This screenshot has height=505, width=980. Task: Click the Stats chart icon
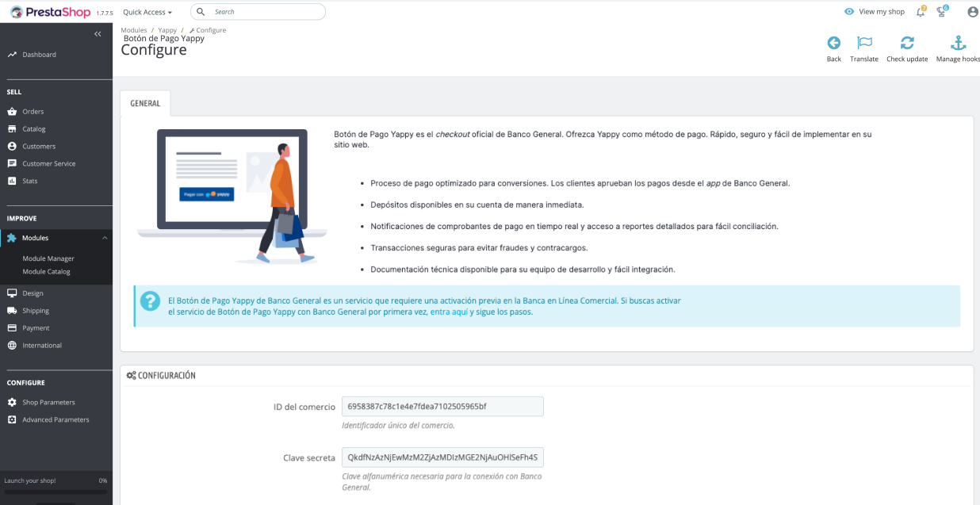12,182
